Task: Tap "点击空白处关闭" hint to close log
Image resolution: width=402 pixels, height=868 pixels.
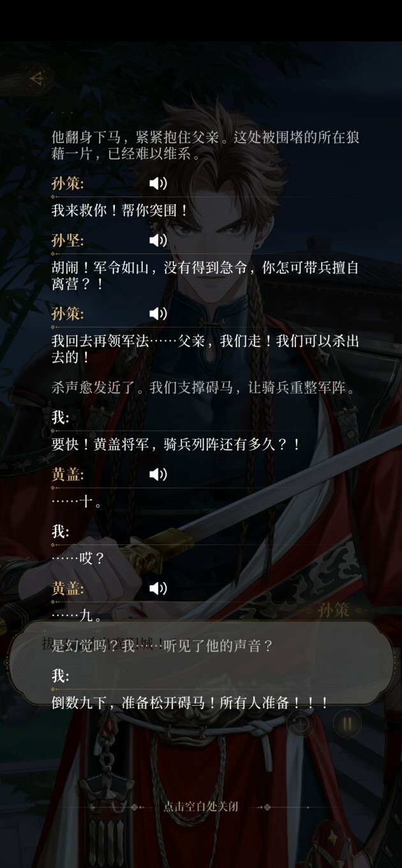Action: coord(201,806)
